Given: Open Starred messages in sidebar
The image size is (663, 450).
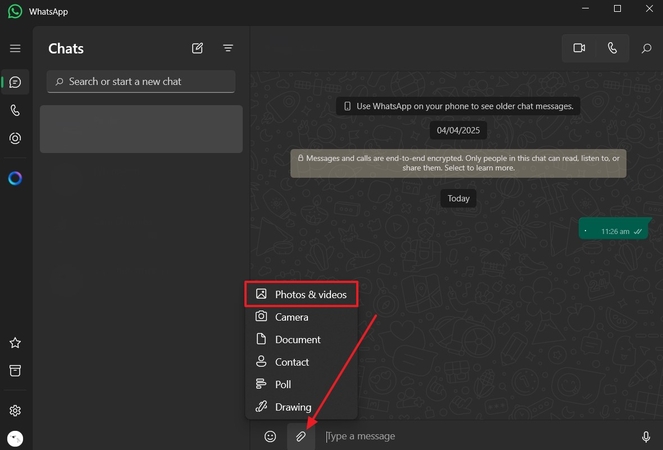Looking at the screenshot, I should click(x=15, y=343).
